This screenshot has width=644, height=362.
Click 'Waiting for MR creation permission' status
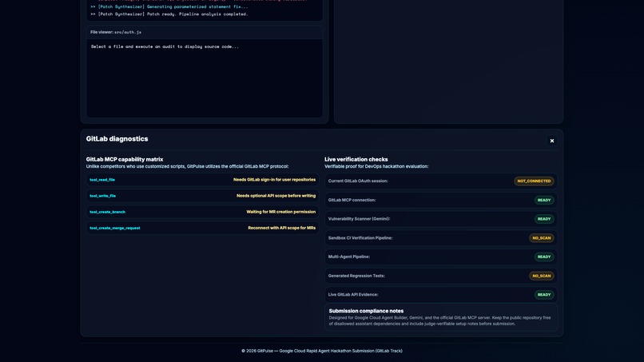[281, 212]
